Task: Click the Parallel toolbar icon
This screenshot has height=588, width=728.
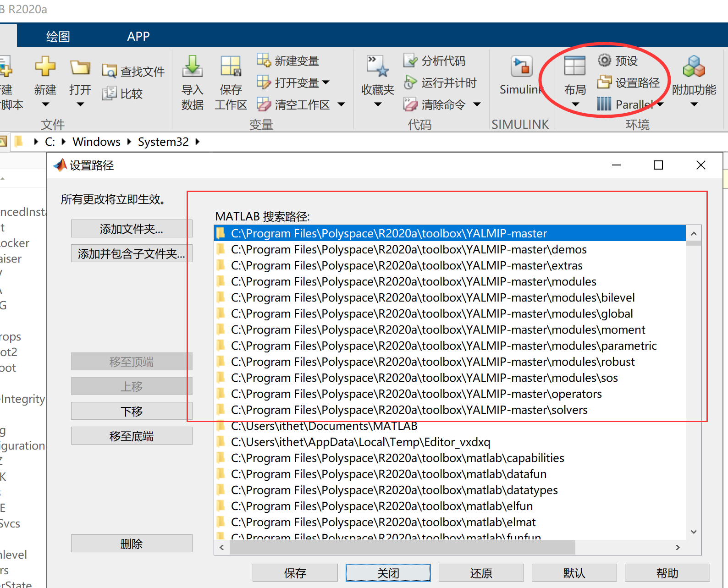Action: pos(604,104)
